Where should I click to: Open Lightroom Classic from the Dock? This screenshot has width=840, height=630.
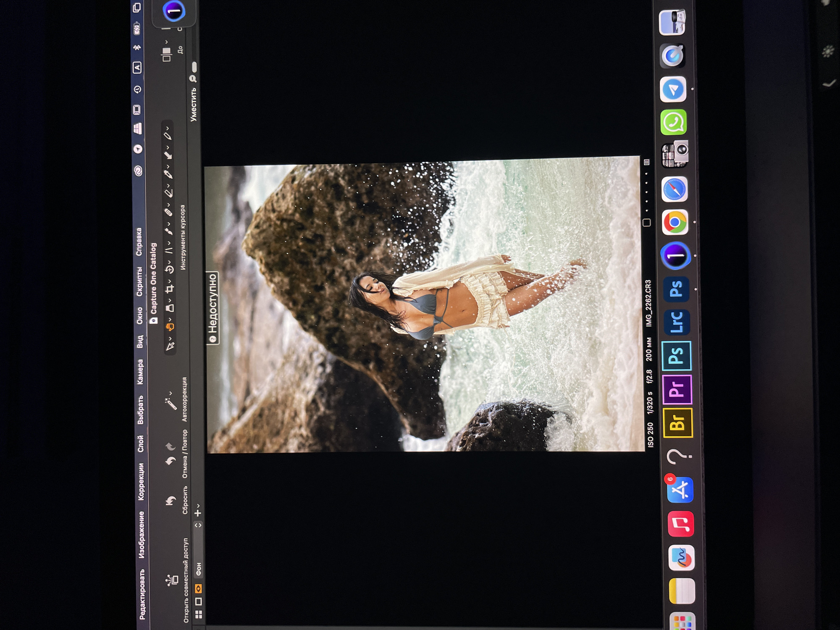[x=677, y=323]
